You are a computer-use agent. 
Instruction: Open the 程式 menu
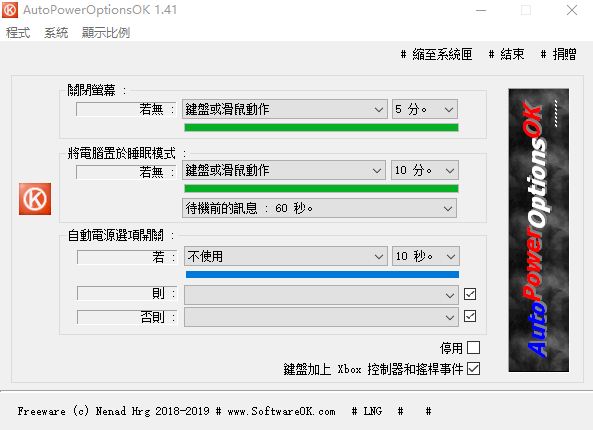(18, 33)
